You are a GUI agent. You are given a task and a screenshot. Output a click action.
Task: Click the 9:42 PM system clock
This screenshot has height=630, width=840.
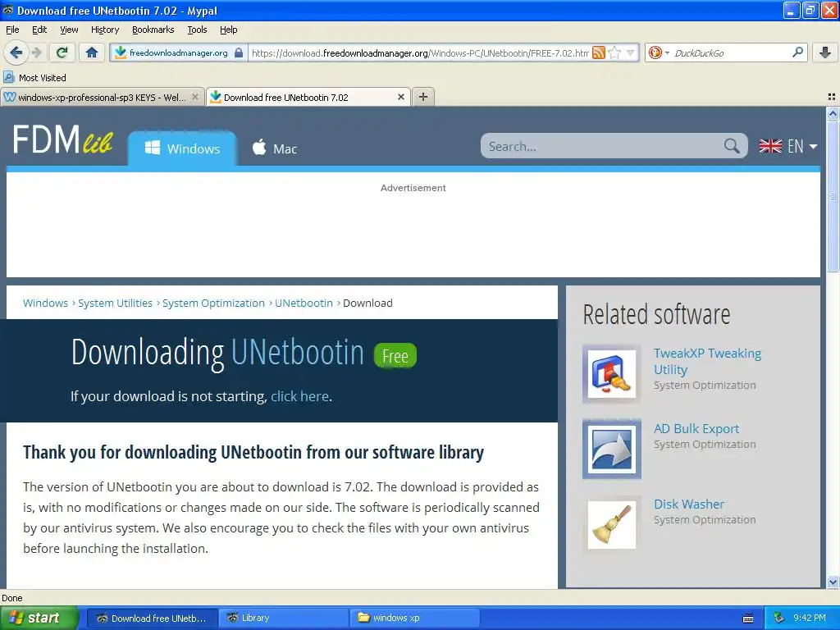(810, 618)
